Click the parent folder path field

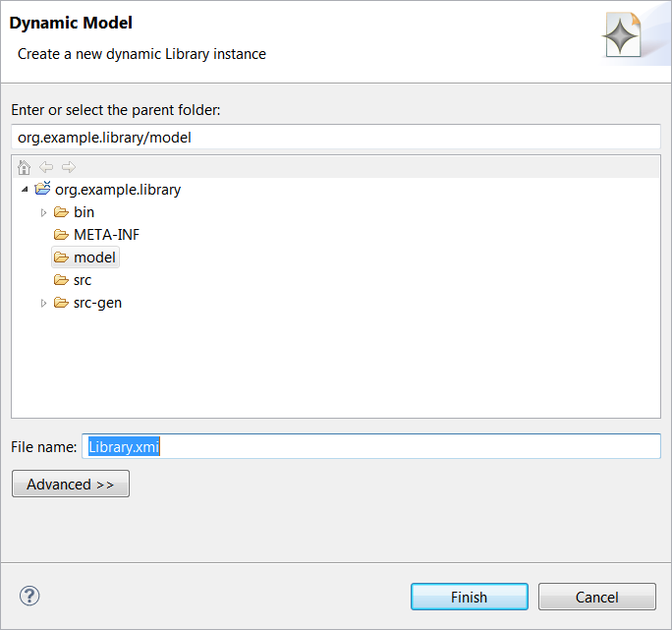pos(335,138)
